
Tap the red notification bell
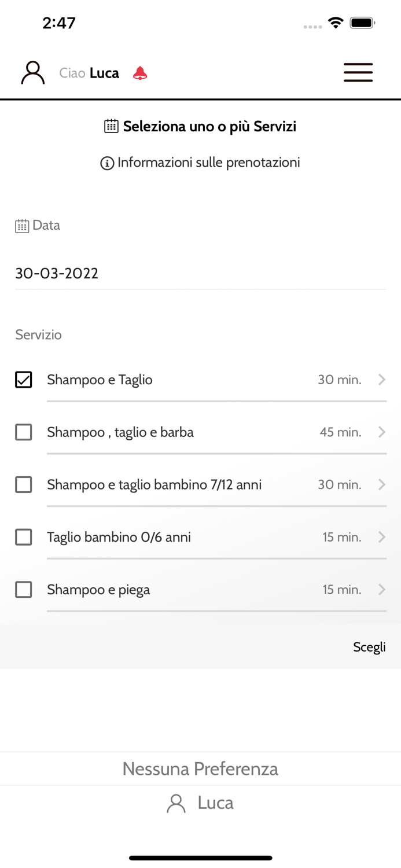click(x=140, y=73)
